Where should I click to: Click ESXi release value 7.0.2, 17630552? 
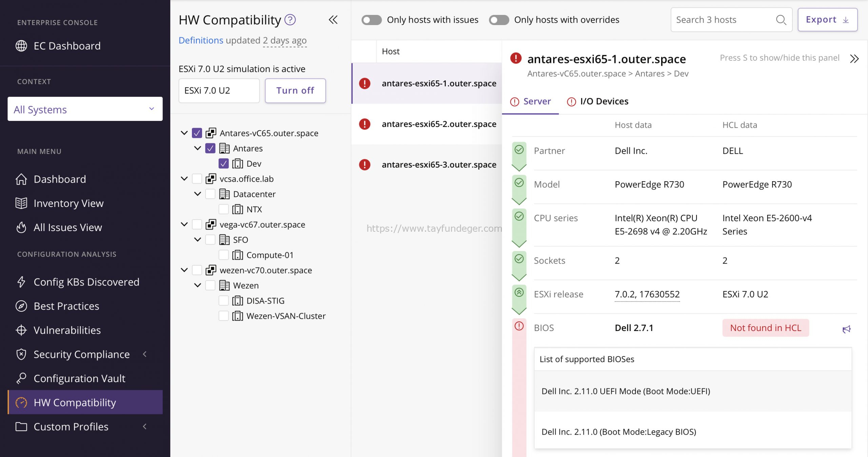click(647, 294)
